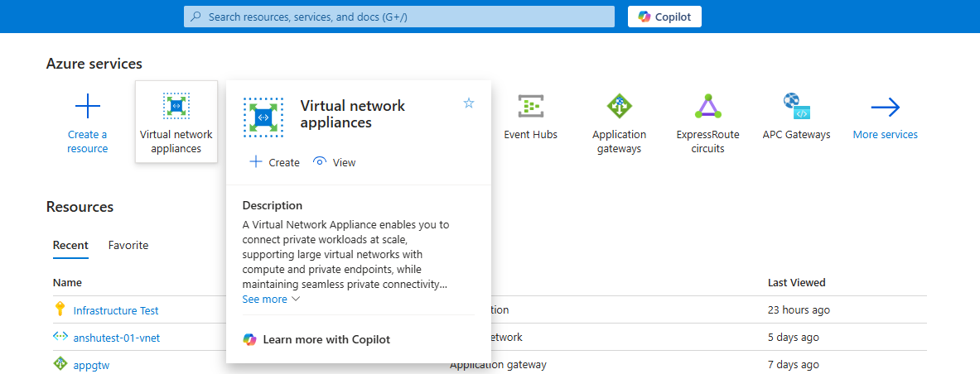
Task: Click the Virtual network appliances popup title
Action: pyautogui.click(x=353, y=113)
